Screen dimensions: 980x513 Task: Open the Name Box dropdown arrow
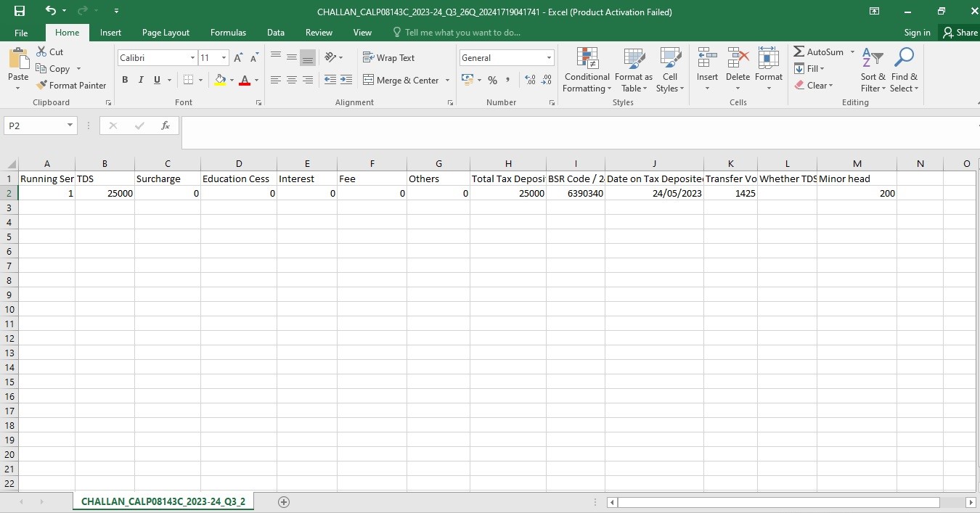(70, 126)
